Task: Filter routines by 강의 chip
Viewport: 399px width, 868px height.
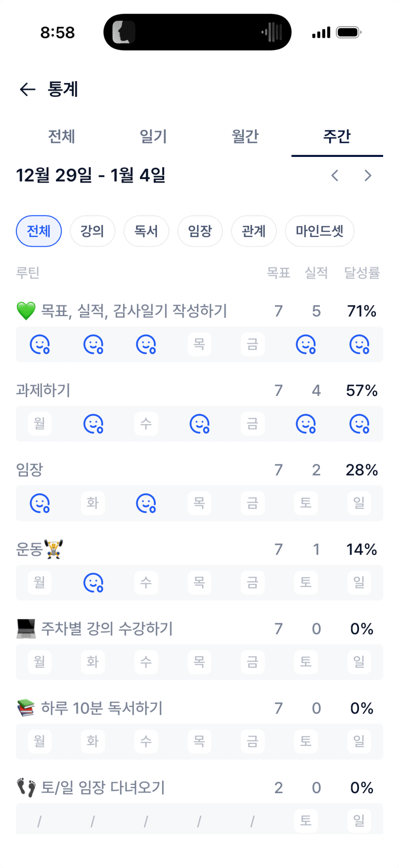Action: click(92, 231)
